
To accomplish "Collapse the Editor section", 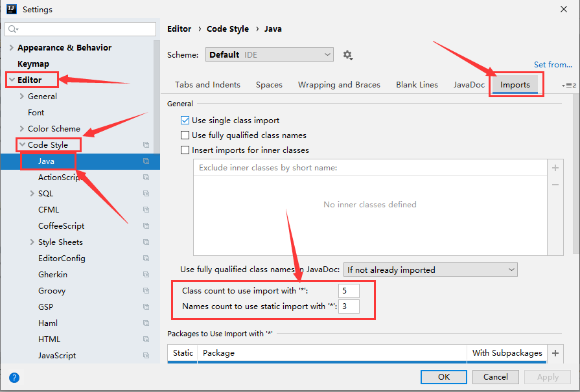I will pos(12,80).
